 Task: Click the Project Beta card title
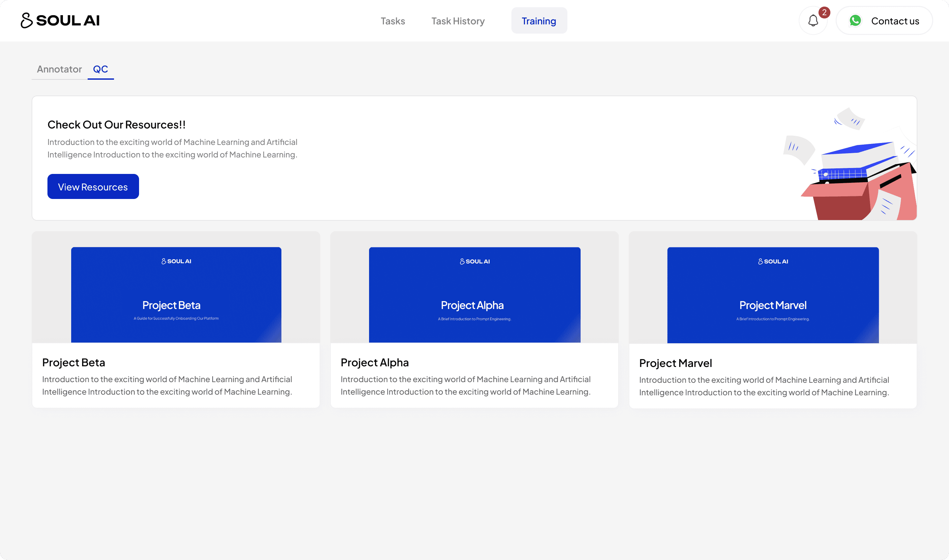73,362
